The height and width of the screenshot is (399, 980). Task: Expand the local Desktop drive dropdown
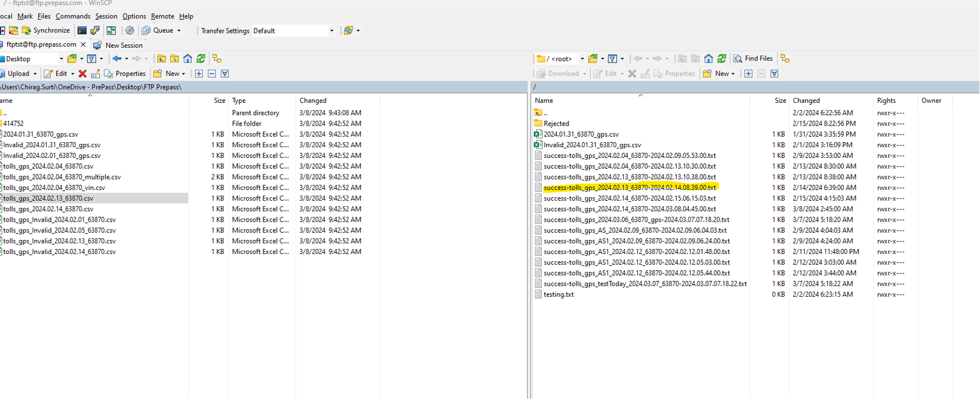point(61,59)
